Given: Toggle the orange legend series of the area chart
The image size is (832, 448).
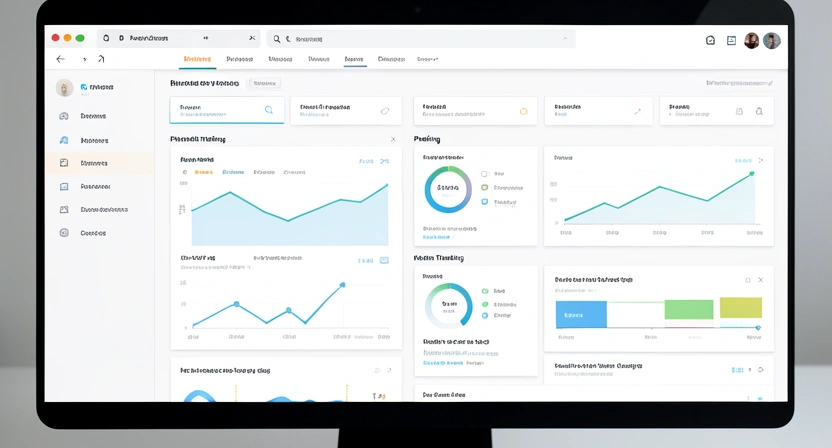Looking at the screenshot, I should coord(204,173).
